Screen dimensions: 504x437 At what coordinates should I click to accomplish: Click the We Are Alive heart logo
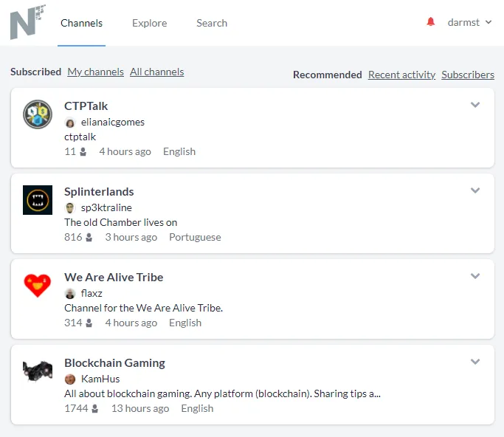coord(38,286)
